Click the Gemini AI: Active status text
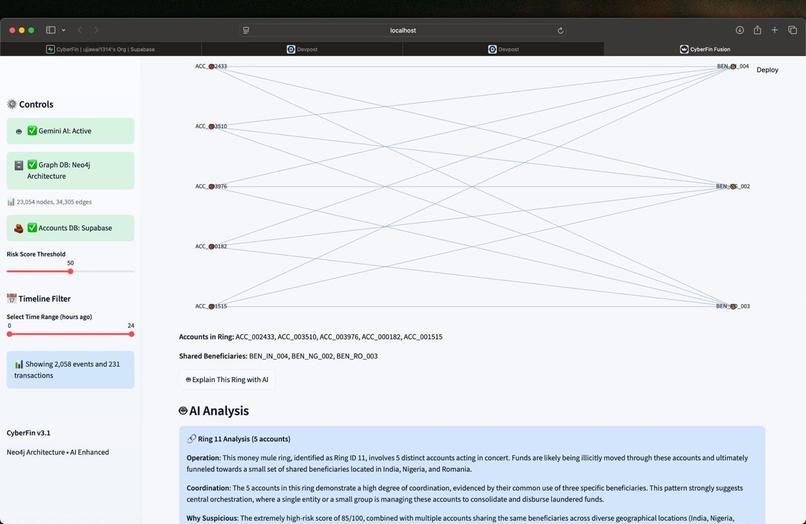 click(x=65, y=131)
